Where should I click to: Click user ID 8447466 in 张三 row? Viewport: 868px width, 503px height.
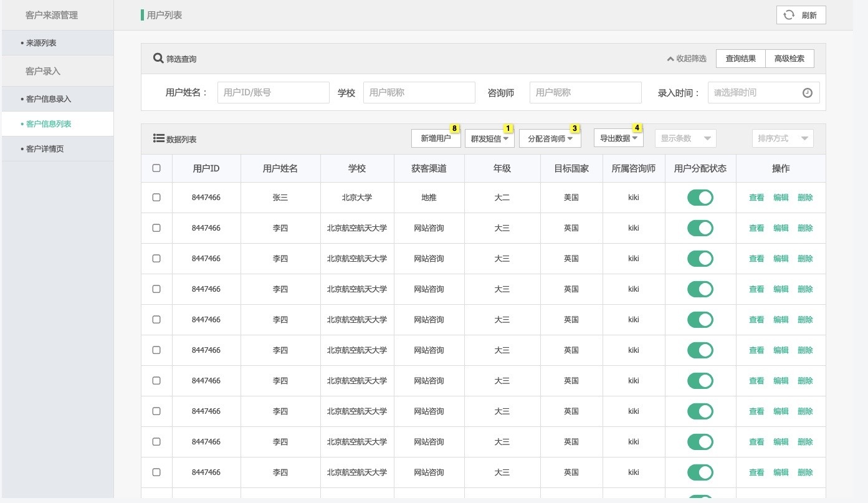point(206,198)
